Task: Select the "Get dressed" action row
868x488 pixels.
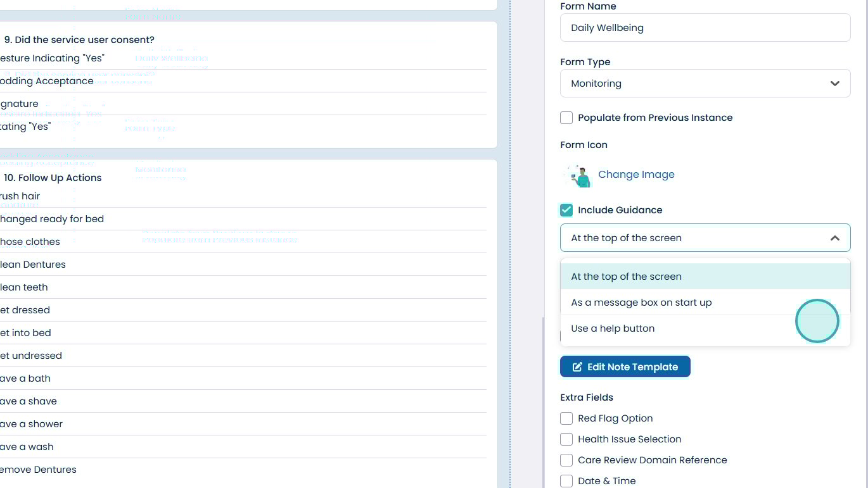Action: 243,310
